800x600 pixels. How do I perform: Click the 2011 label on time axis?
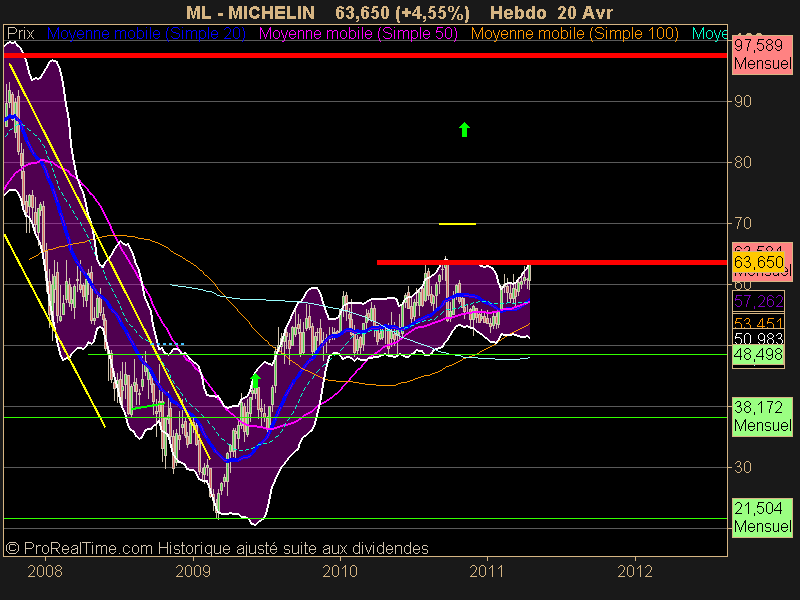(487, 571)
